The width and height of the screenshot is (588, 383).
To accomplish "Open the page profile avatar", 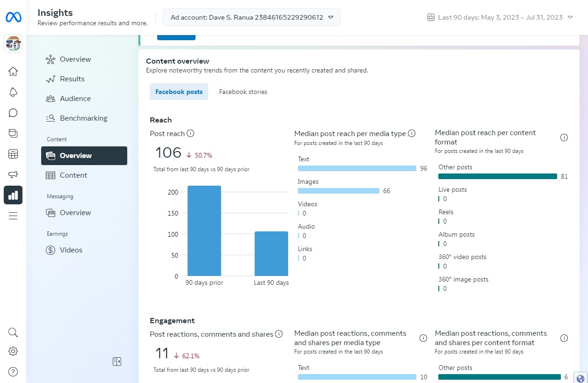I will [x=13, y=44].
